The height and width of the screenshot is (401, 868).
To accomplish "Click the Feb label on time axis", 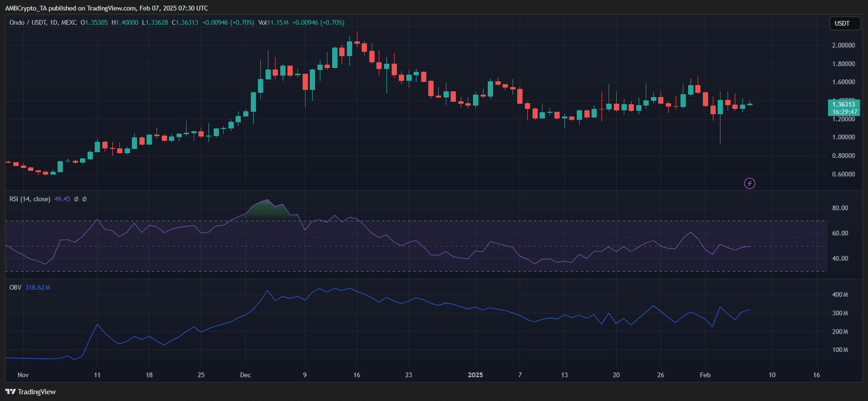I will (x=705, y=375).
